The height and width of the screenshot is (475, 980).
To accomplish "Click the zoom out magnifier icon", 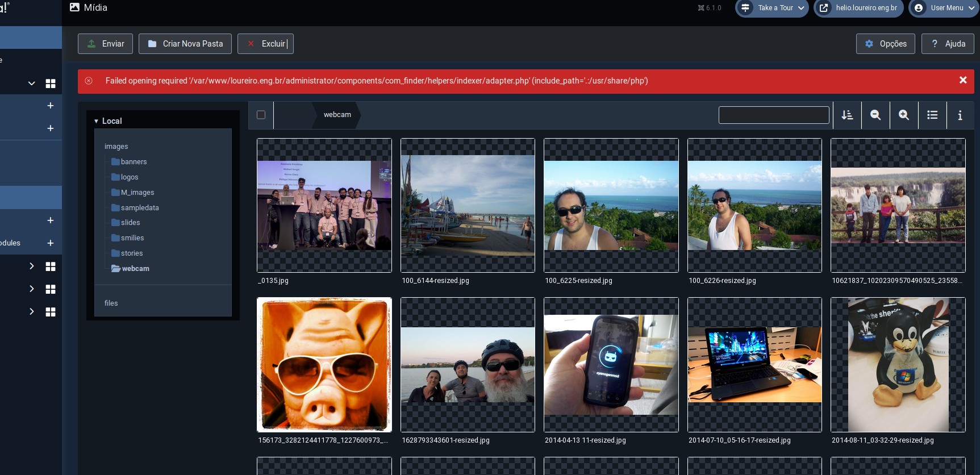I will coord(875,115).
